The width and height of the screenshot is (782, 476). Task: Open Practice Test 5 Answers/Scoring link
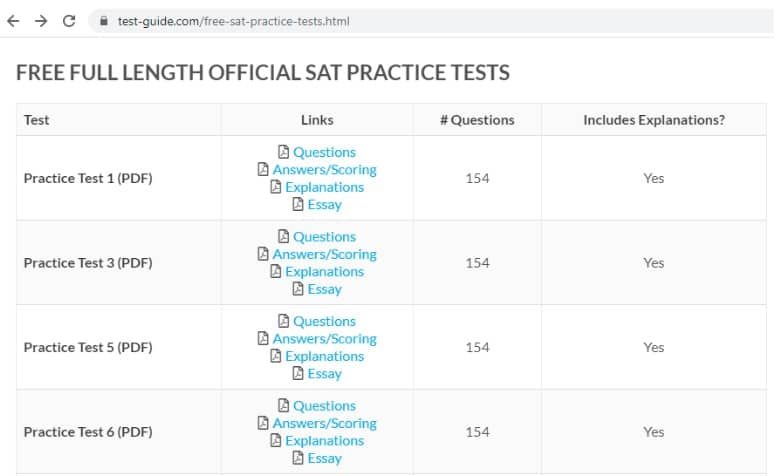click(x=324, y=339)
